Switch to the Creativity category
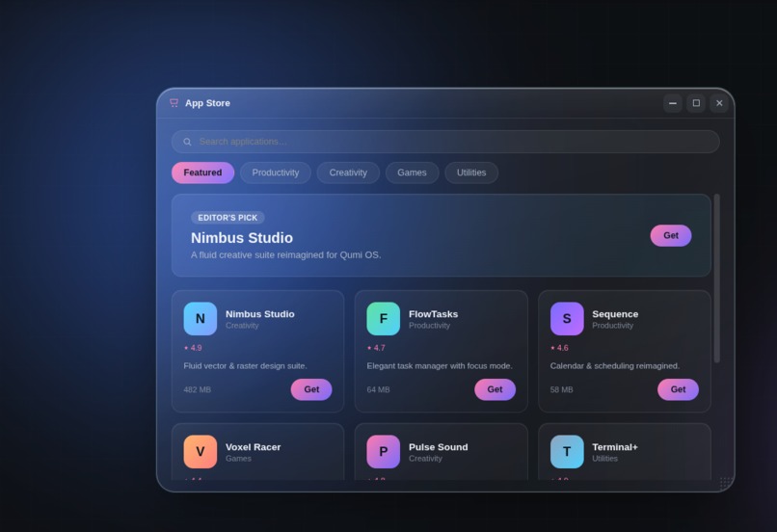Viewport: 777px width, 532px height. click(x=348, y=173)
